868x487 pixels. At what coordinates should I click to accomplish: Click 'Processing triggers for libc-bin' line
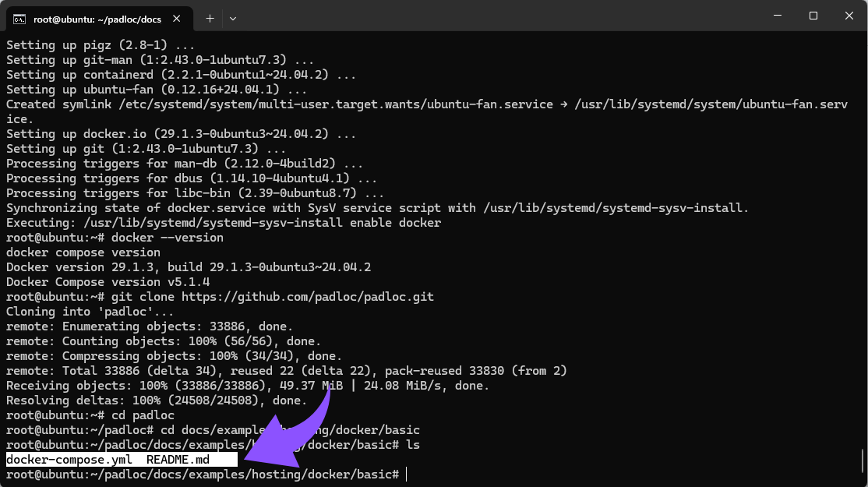coord(195,194)
